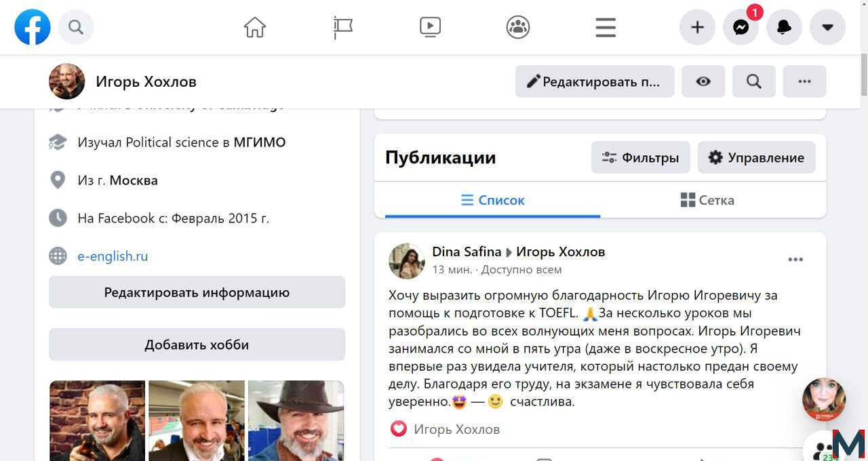This screenshot has height=461, width=868.
Task: Click the heart reaction icon
Action: (398, 429)
